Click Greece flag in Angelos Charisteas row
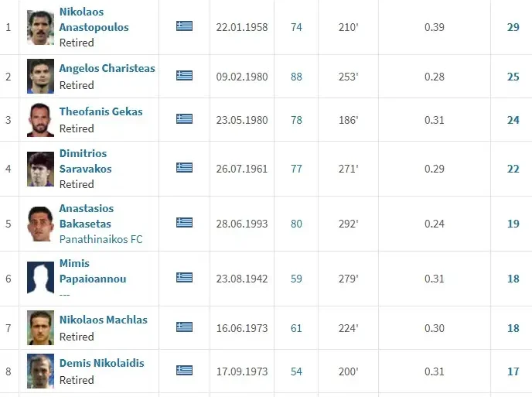This screenshot has height=397, width=532. tap(184, 76)
